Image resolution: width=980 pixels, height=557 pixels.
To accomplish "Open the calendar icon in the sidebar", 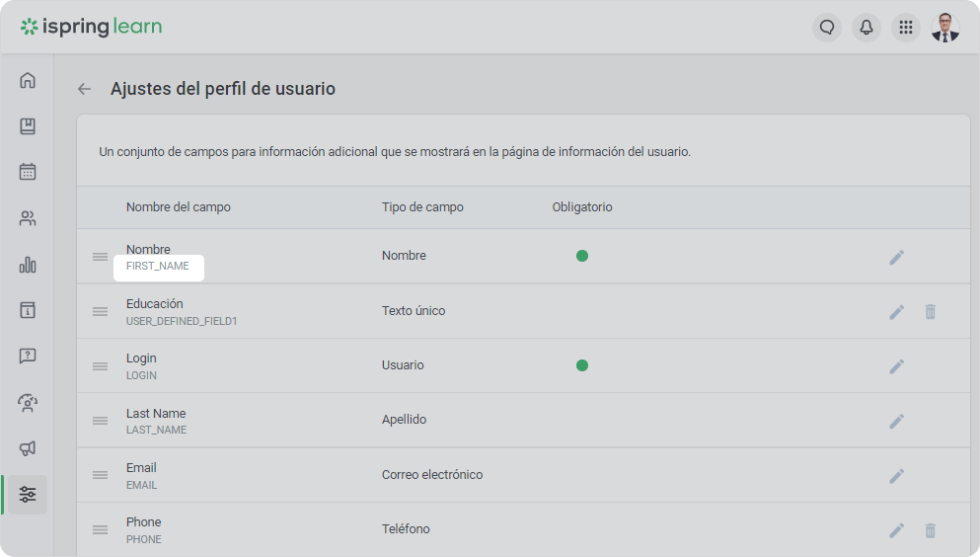I will [x=28, y=172].
